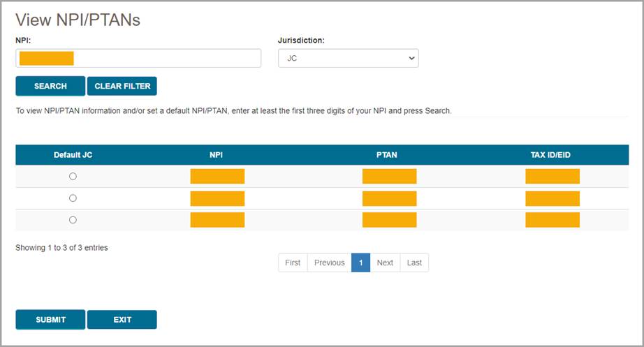Click the NPI column header in table

pyautogui.click(x=216, y=155)
